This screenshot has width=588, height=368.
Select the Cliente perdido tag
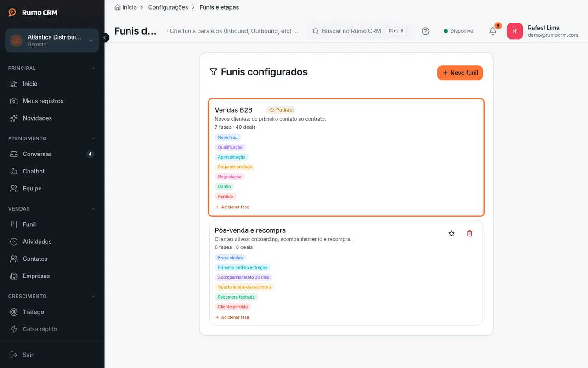point(233,307)
